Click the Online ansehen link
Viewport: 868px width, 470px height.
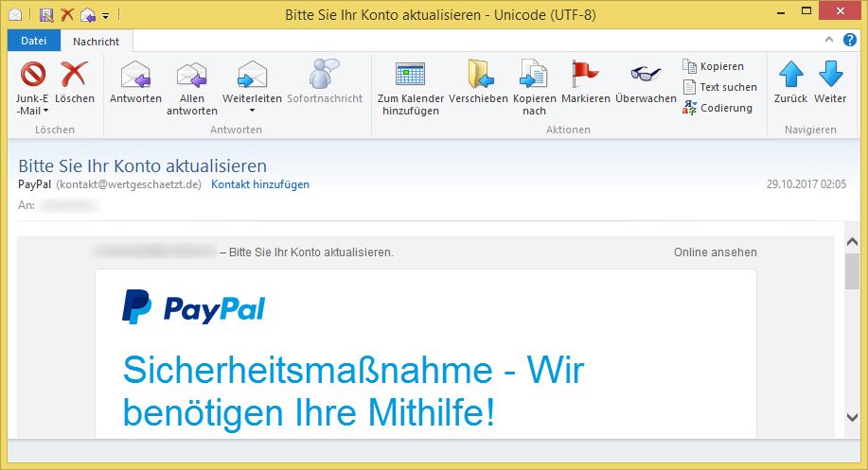tap(716, 252)
